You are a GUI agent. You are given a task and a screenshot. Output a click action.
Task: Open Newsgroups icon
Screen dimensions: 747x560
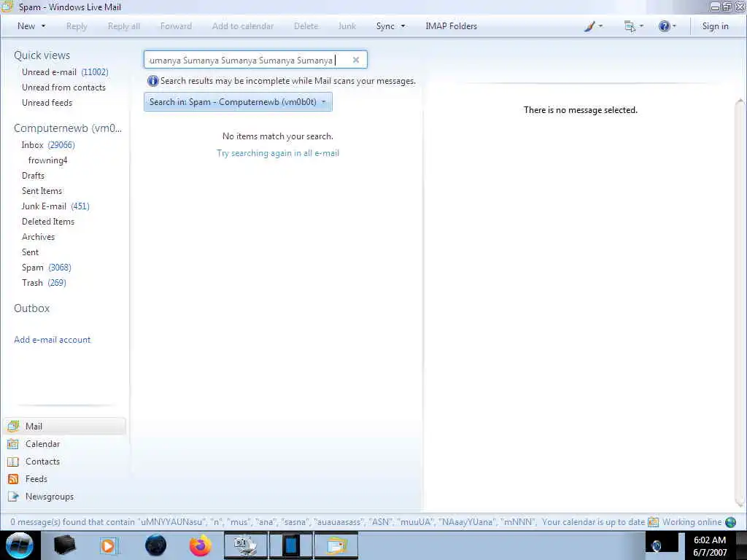tap(13, 497)
